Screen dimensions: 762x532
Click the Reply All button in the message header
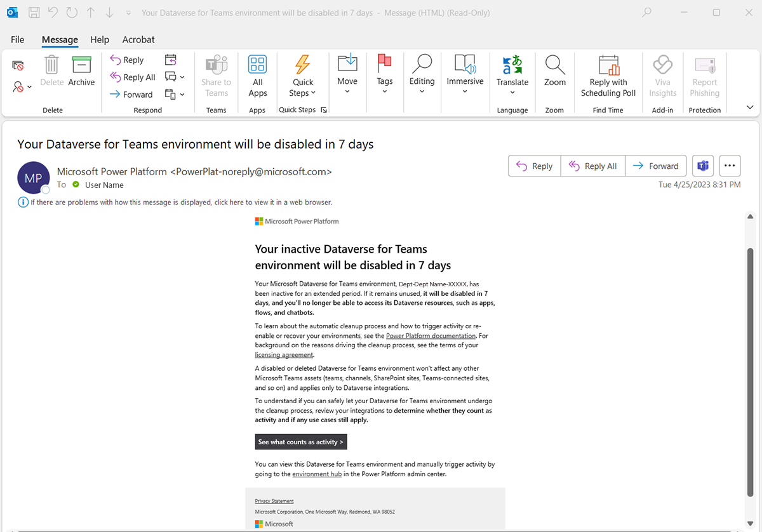[593, 166]
